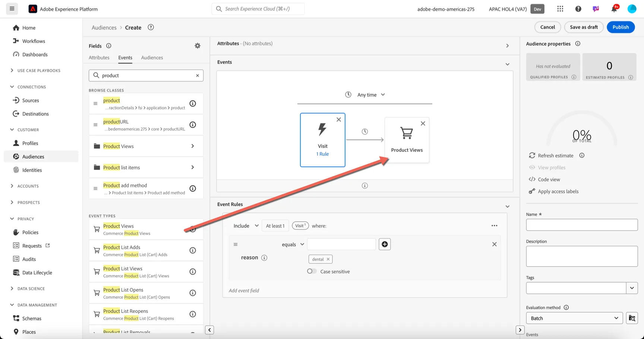Collapse the Event Rules section
The height and width of the screenshot is (339, 644).
(507, 207)
